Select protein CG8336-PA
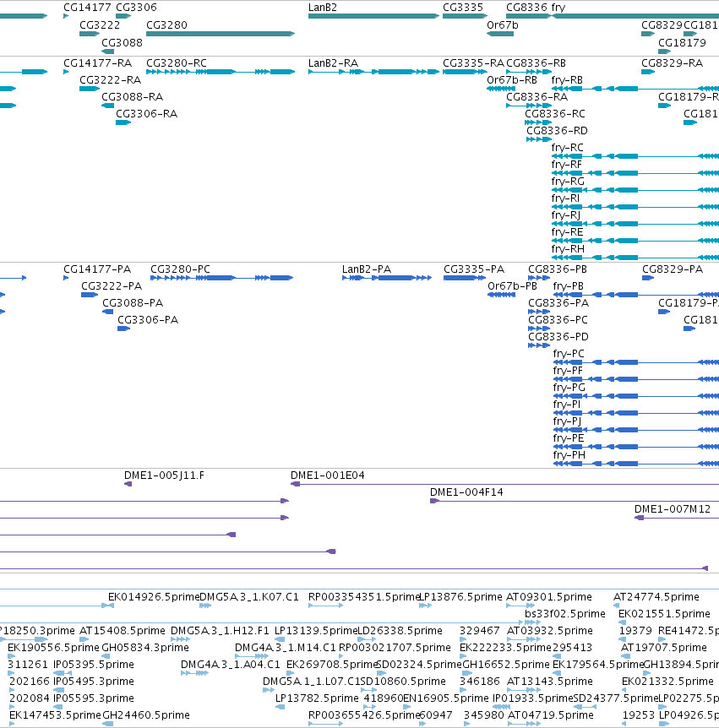719x728 pixels. click(x=558, y=302)
